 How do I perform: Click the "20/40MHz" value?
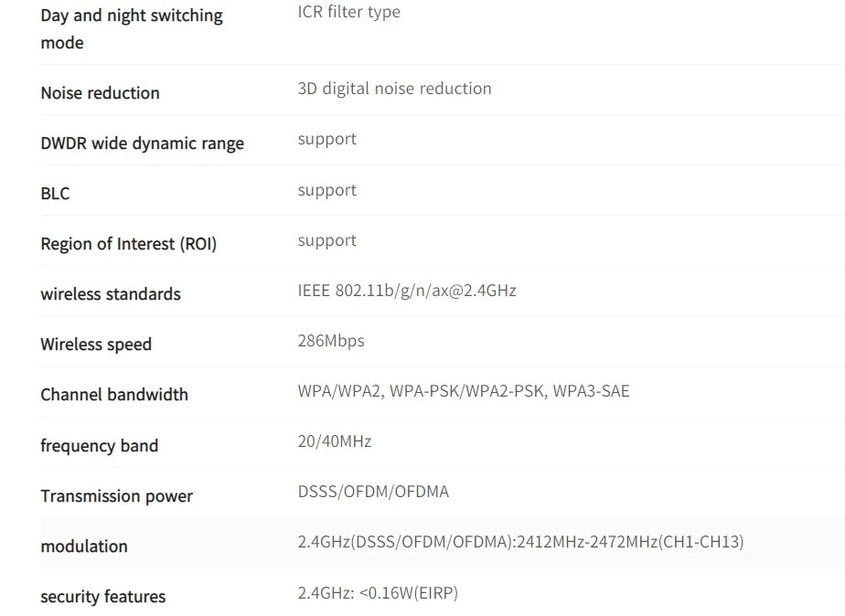[334, 441]
